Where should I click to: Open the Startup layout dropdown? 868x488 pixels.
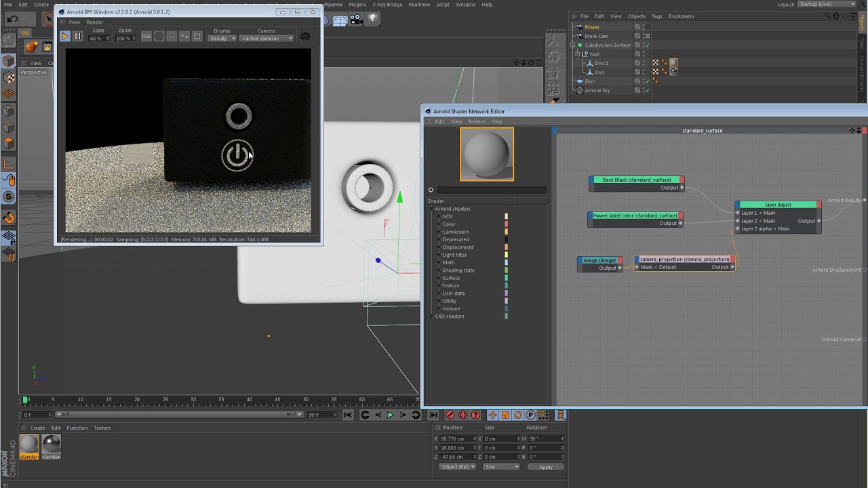[x=827, y=4]
